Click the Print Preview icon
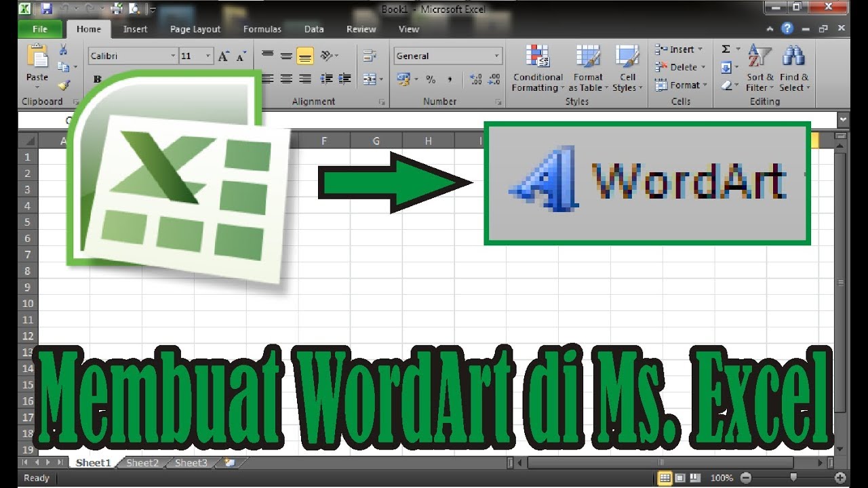The width and height of the screenshot is (868, 488). (134, 9)
